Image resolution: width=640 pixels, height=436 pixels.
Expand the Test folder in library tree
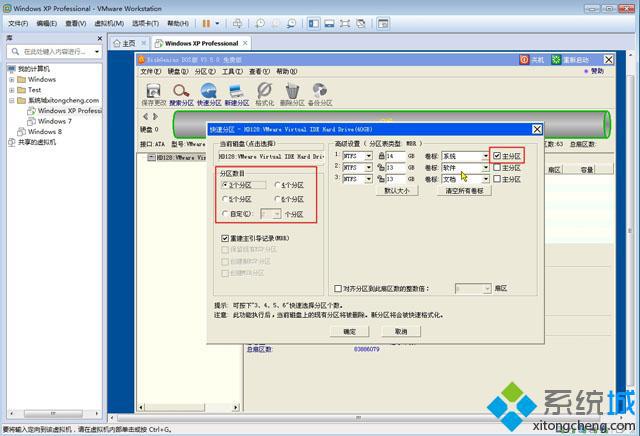point(12,90)
